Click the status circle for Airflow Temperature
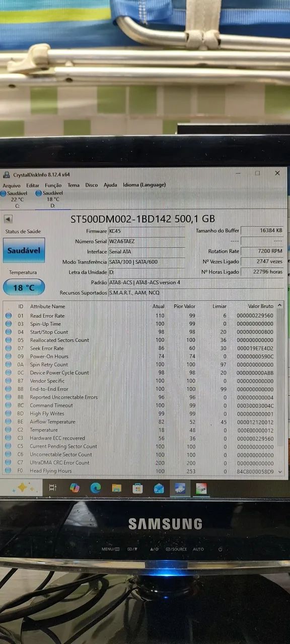The height and width of the screenshot is (644, 290). (8, 422)
